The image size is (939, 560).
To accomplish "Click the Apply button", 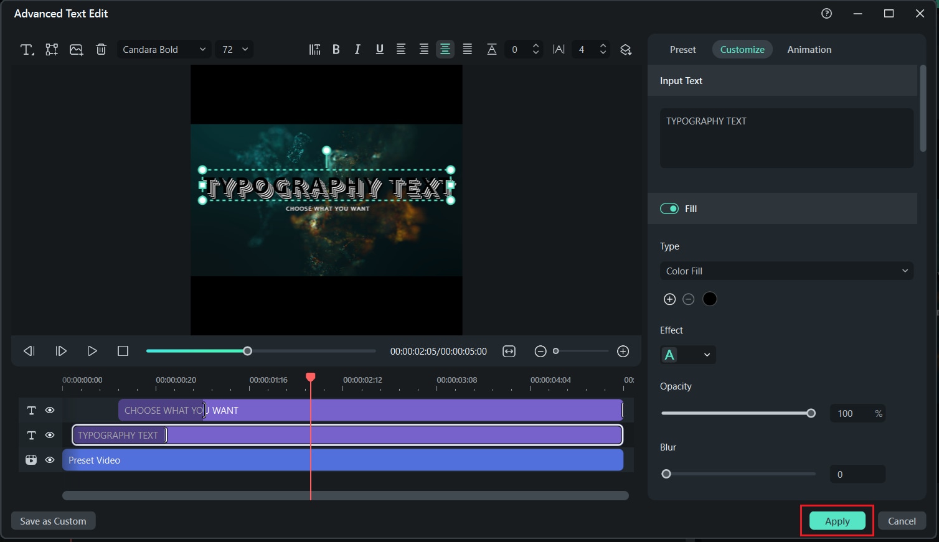I will tap(837, 521).
